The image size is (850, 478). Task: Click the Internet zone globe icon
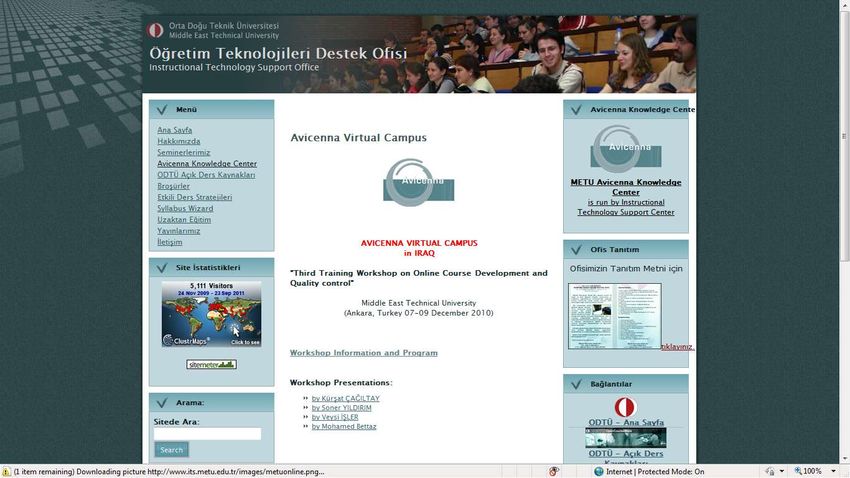(598, 471)
